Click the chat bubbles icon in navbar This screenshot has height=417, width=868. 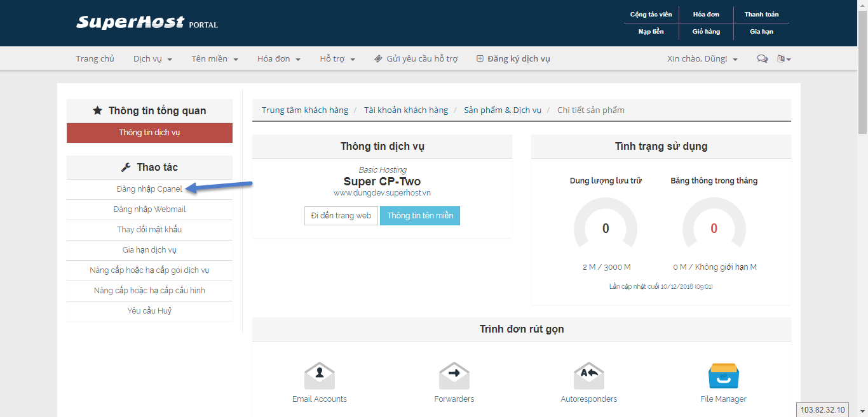(762, 59)
